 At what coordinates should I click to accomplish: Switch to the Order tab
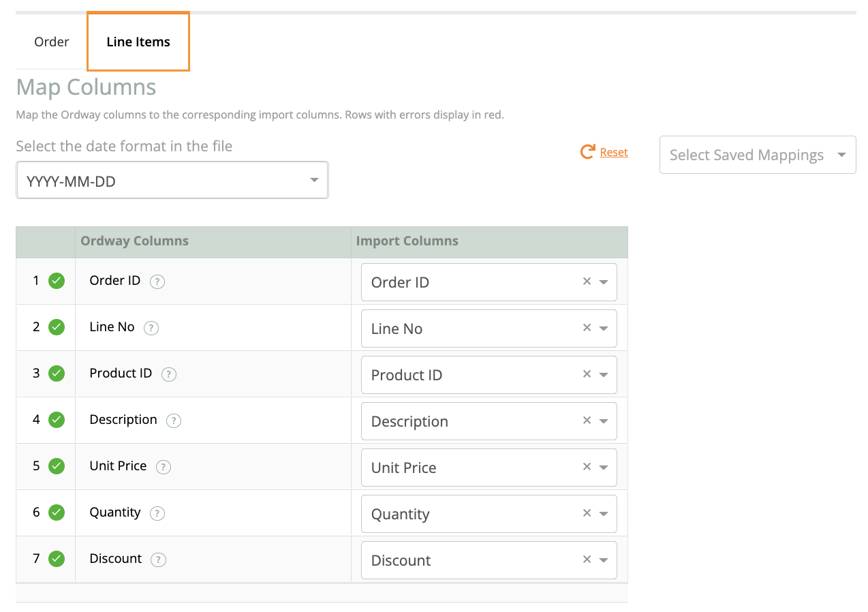[x=52, y=42]
